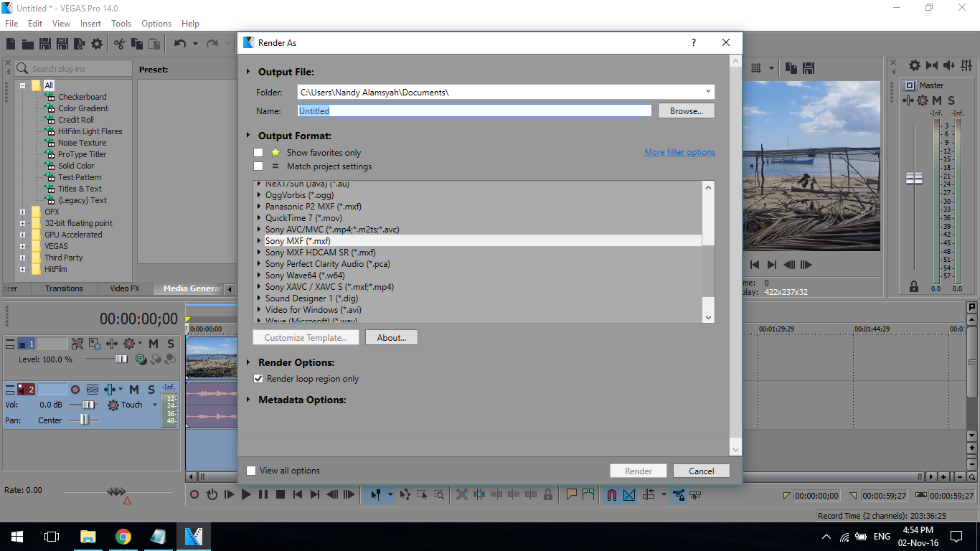Check the View all options checkbox

tap(251, 471)
